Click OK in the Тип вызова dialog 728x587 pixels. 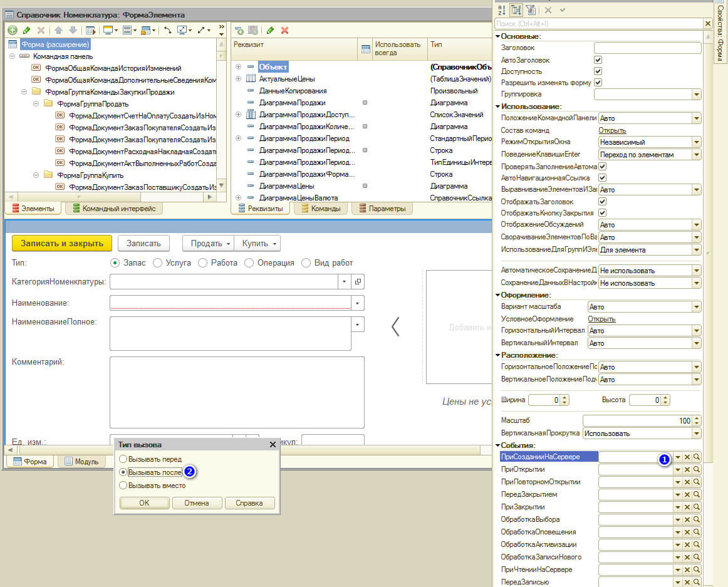[144, 502]
